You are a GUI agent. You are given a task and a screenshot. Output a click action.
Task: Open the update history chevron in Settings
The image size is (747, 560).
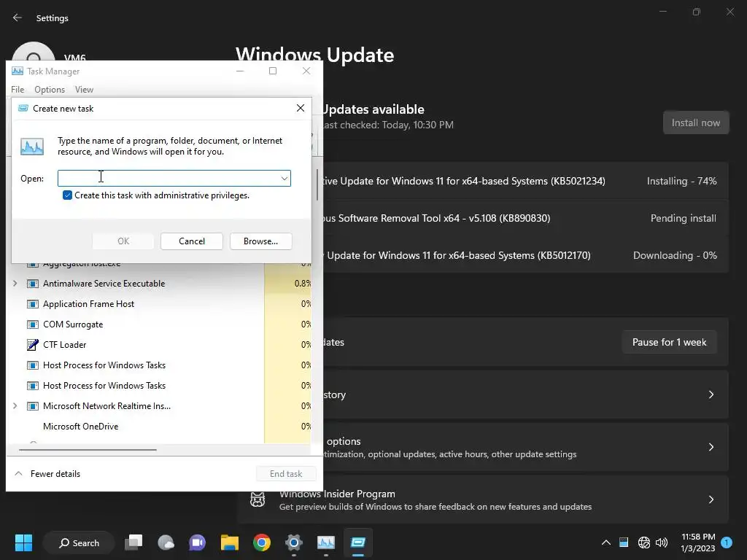[x=711, y=394]
